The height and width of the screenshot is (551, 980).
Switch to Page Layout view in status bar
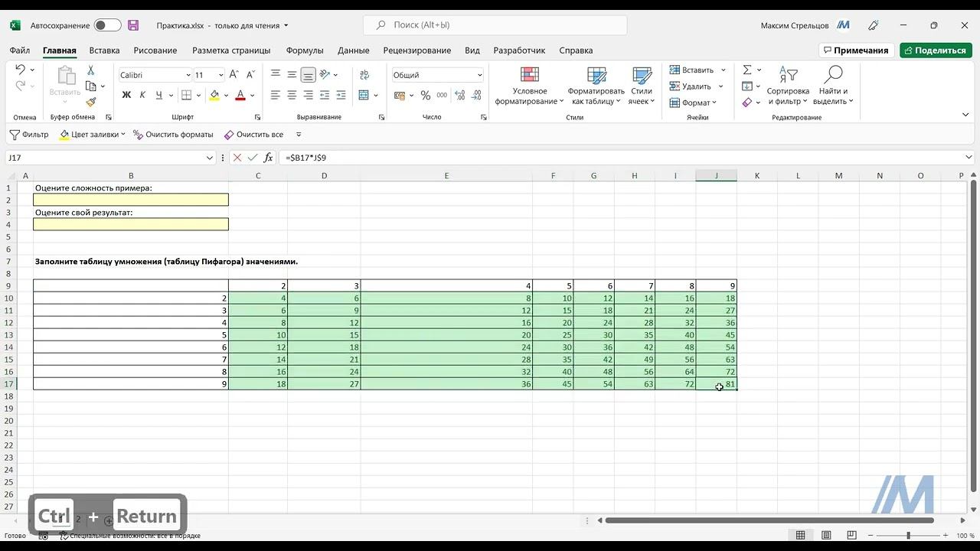pos(826,535)
